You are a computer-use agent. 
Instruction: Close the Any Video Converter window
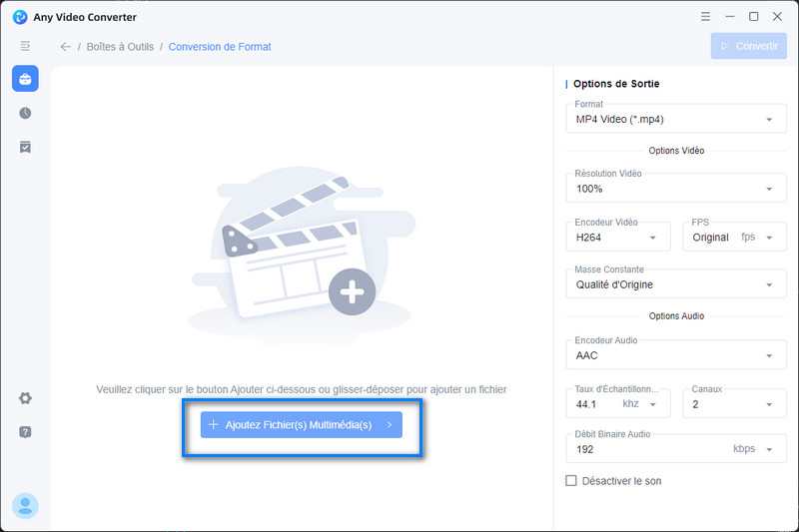tap(778, 17)
